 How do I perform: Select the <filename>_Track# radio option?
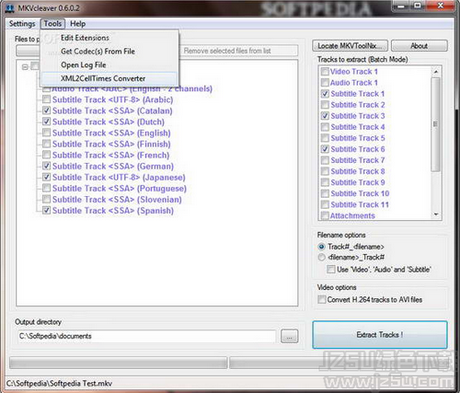pyautogui.click(x=321, y=257)
